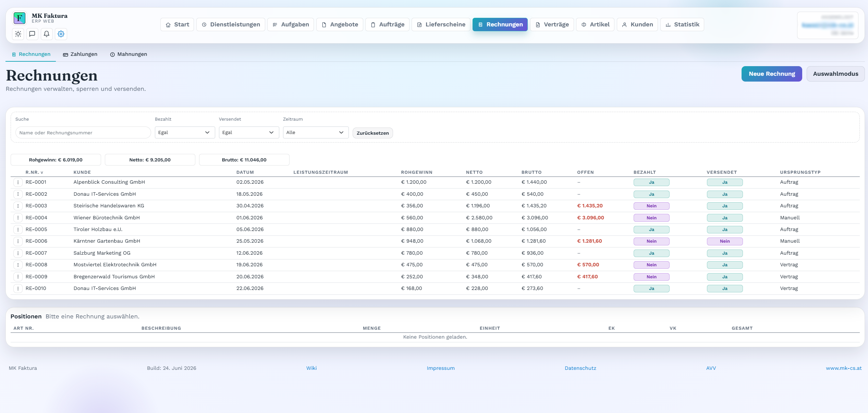This screenshot has width=868, height=413.
Task: Go to the Start page
Action: click(177, 25)
